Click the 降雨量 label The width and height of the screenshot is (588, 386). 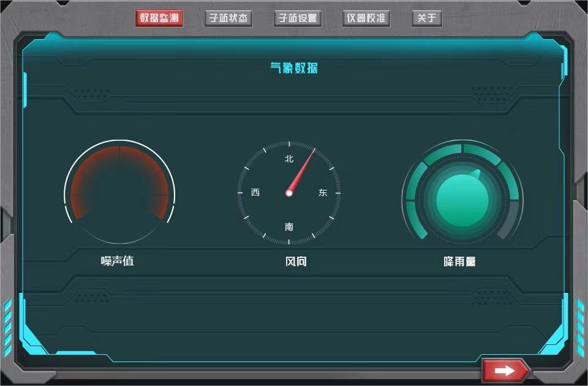[459, 261]
